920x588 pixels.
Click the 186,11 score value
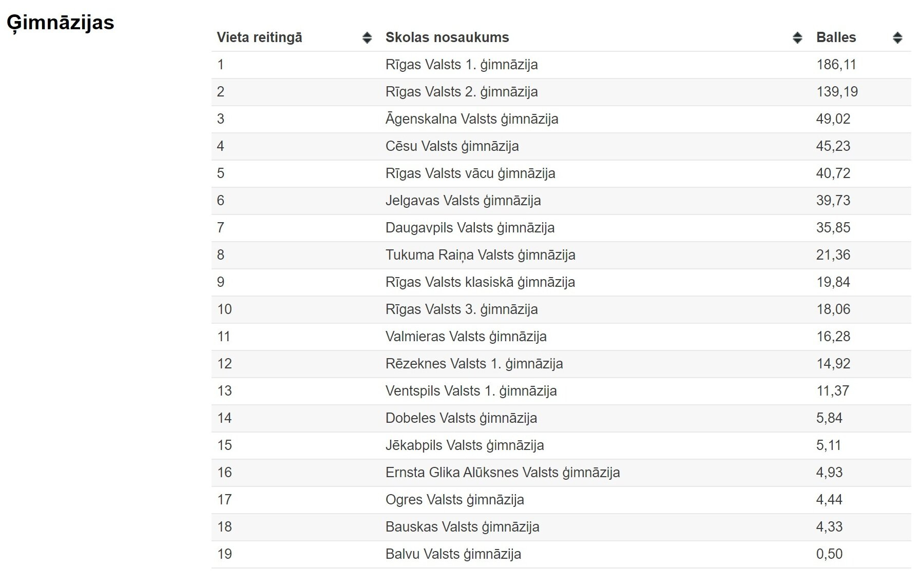[x=836, y=65]
